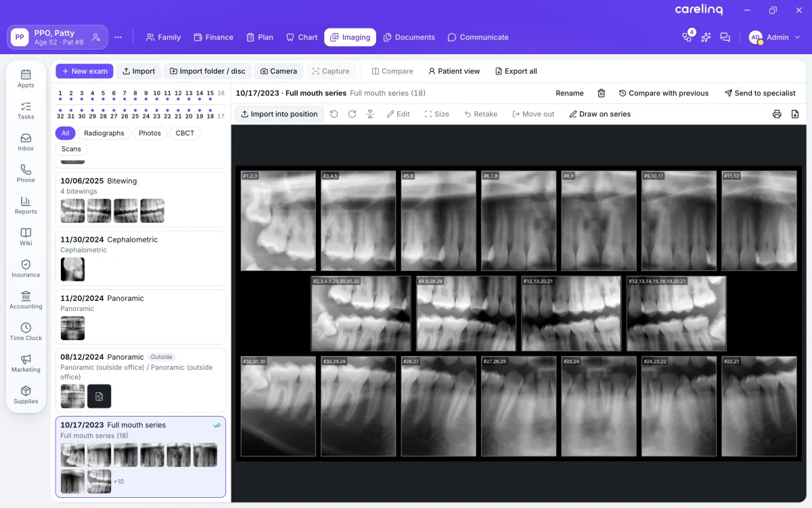Viewport: 812px width, 508px height.
Task: Expand the Admin user dropdown
Action: tap(775, 37)
